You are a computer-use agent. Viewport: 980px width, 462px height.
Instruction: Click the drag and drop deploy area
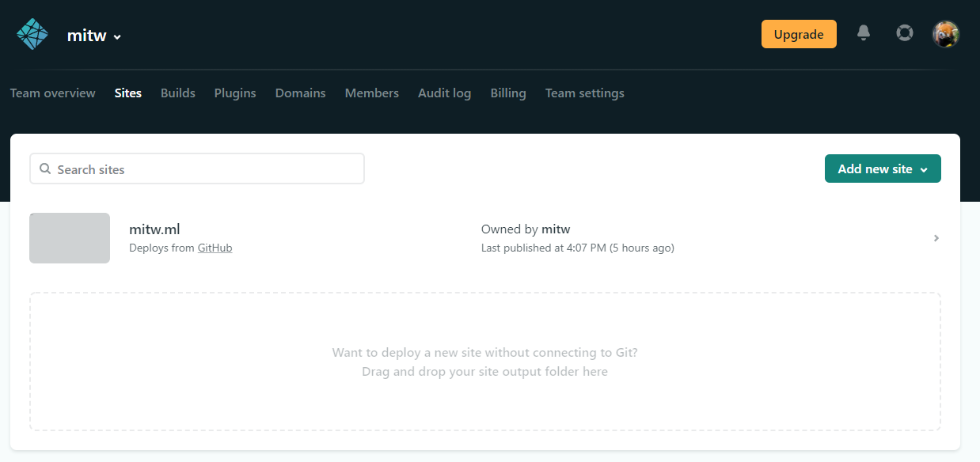click(485, 362)
